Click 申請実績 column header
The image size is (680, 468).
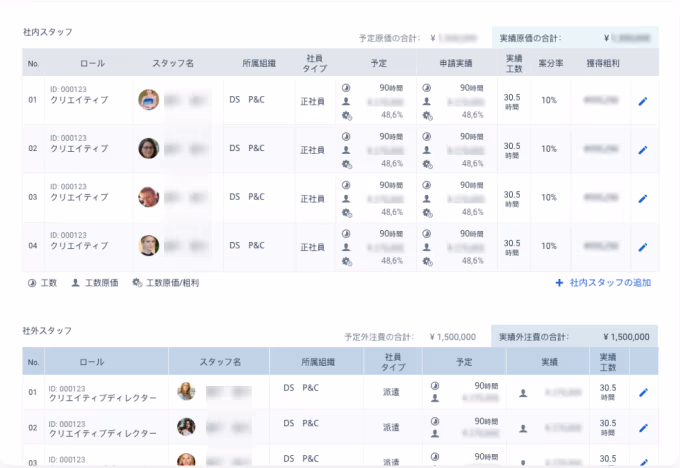coord(456,63)
